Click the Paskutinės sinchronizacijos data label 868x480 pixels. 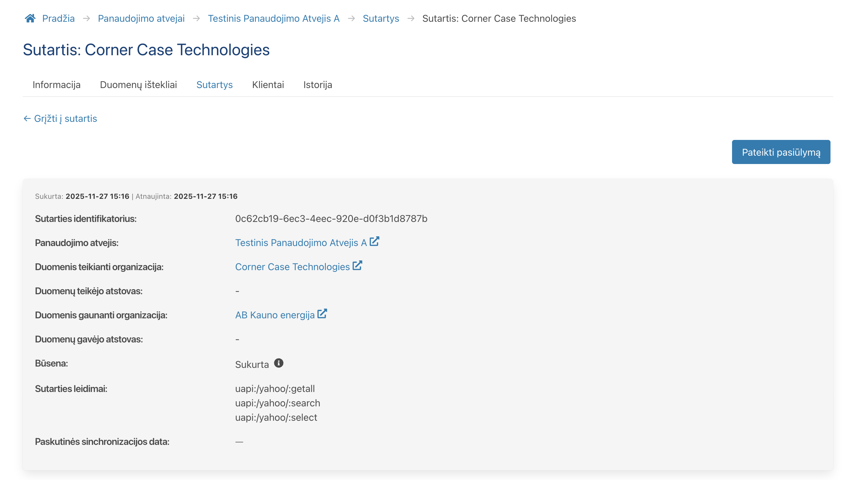pyautogui.click(x=102, y=442)
